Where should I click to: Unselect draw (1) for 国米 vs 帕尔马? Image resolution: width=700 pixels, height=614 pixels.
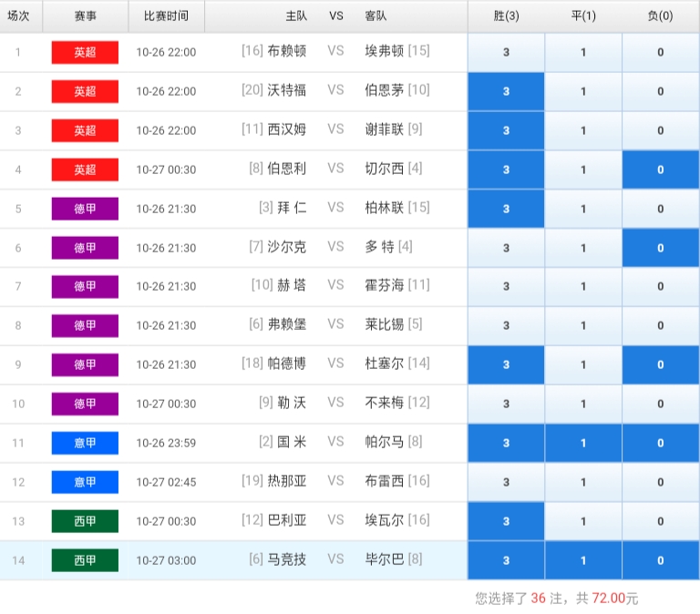pyautogui.click(x=583, y=443)
